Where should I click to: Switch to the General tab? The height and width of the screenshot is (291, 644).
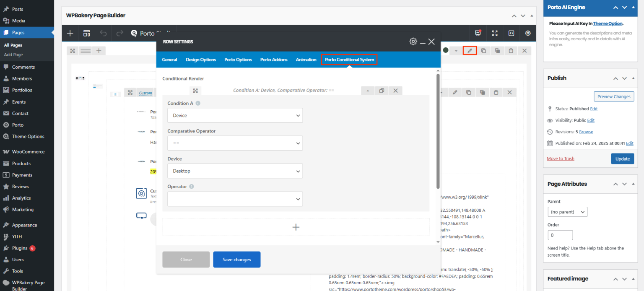169,60
